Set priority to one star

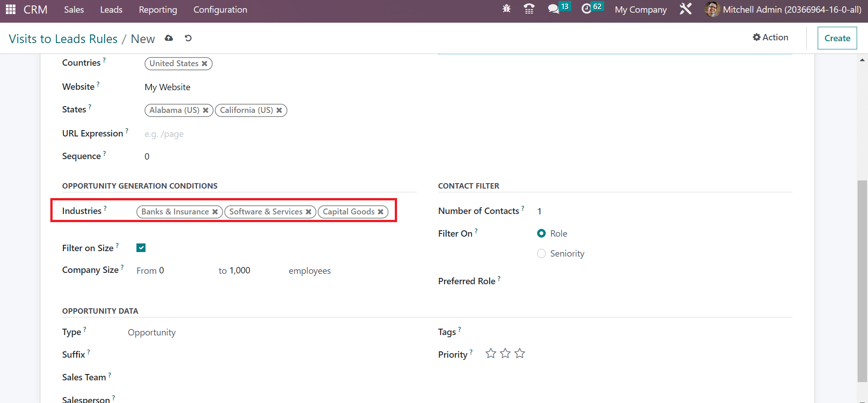(x=491, y=353)
